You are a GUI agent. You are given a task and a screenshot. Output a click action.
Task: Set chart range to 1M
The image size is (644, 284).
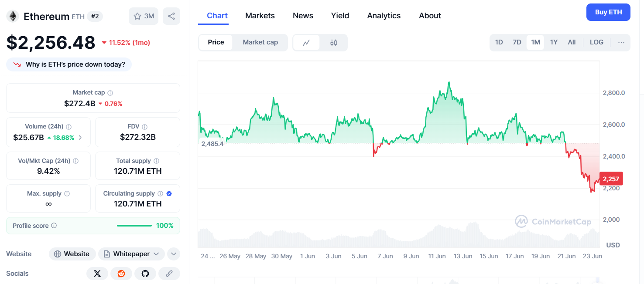coord(535,42)
